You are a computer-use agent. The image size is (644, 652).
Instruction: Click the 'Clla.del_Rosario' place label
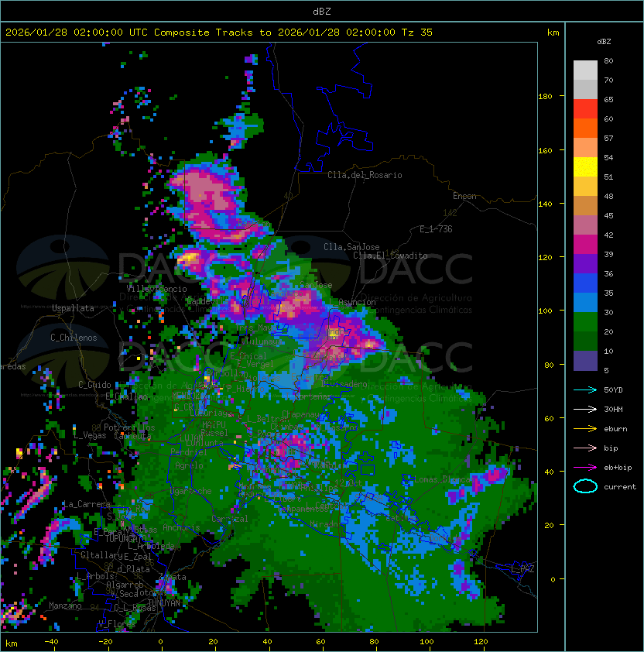tap(365, 175)
